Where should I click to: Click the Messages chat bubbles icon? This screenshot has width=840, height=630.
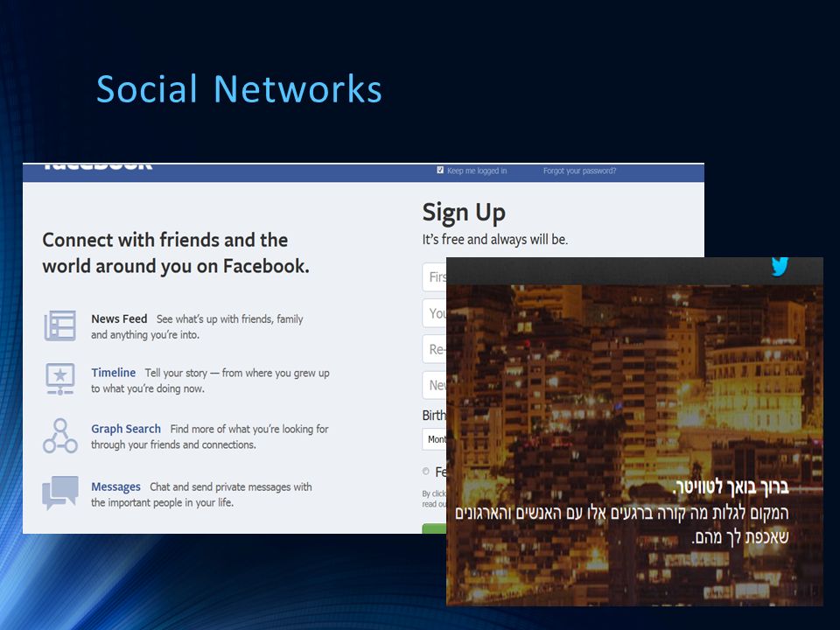(x=60, y=493)
